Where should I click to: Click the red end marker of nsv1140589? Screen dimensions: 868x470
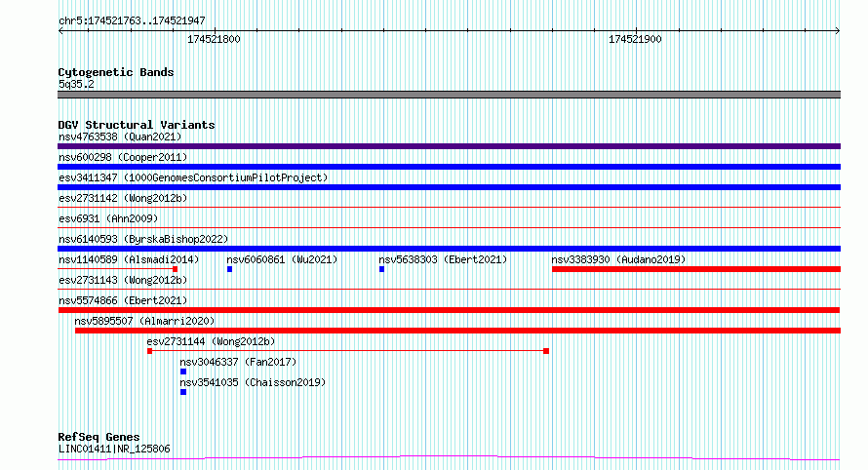(x=175, y=269)
